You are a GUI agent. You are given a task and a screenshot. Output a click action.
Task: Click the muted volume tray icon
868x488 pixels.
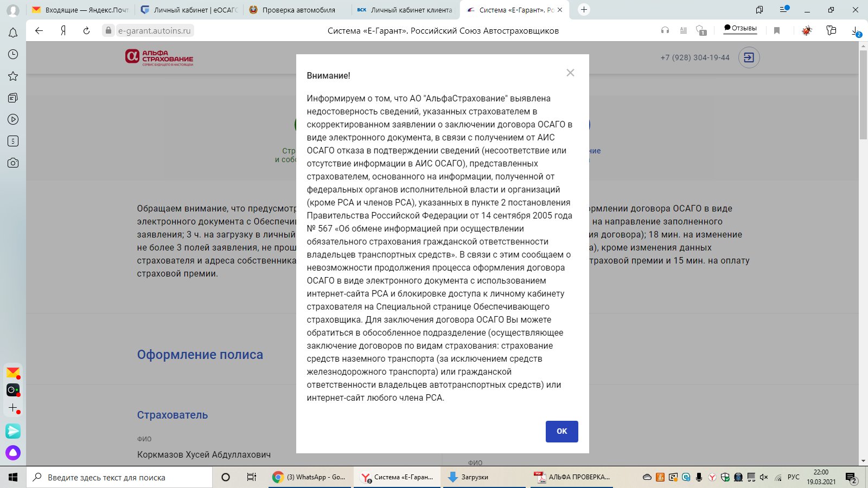pos(764,477)
